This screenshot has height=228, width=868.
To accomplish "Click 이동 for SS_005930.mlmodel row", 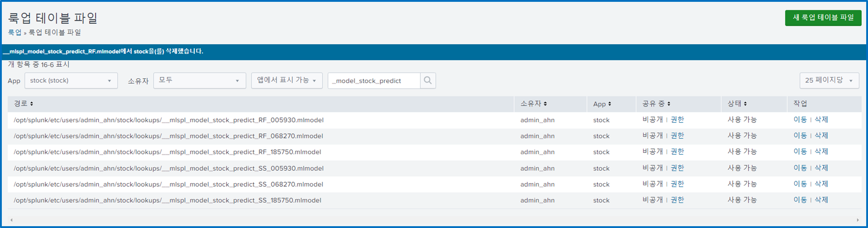I will [800, 168].
